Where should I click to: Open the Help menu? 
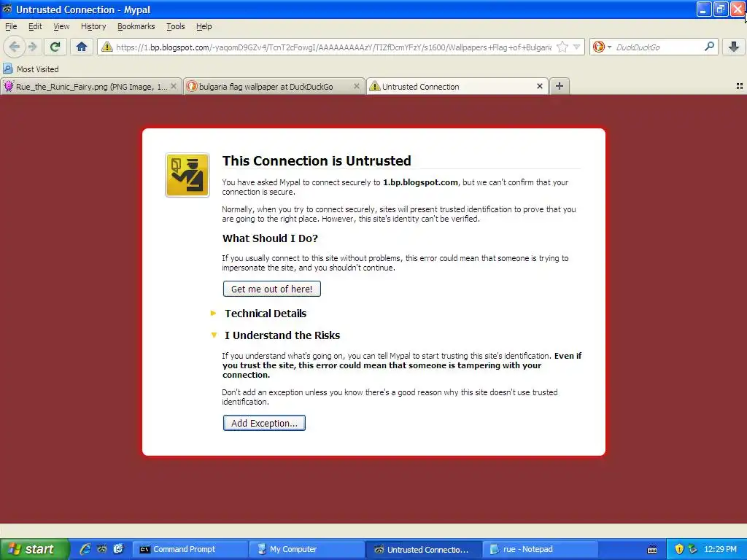click(x=204, y=26)
